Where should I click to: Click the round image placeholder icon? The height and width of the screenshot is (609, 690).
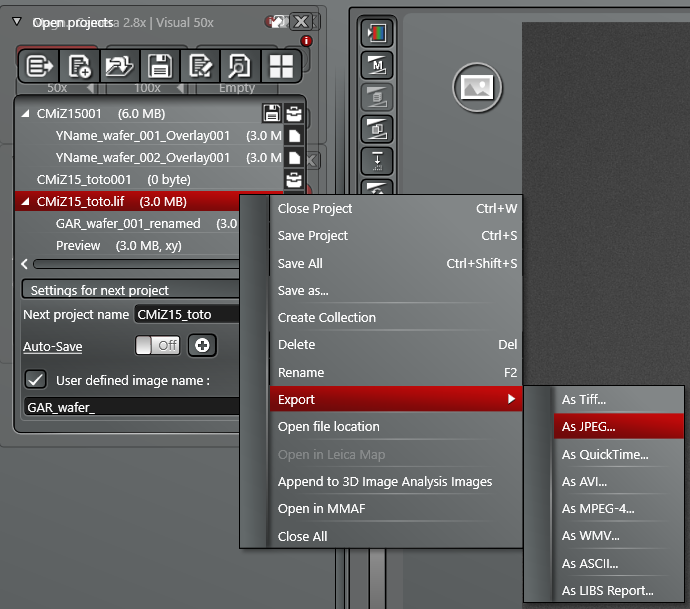click(x=476, y=87)
